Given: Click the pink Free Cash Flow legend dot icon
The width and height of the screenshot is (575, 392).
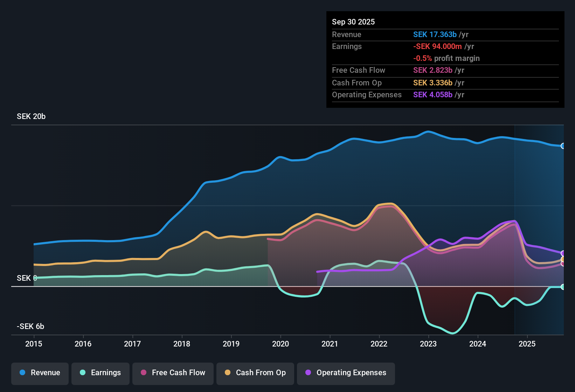Looking at the screenshot, I should pos(144,373).
